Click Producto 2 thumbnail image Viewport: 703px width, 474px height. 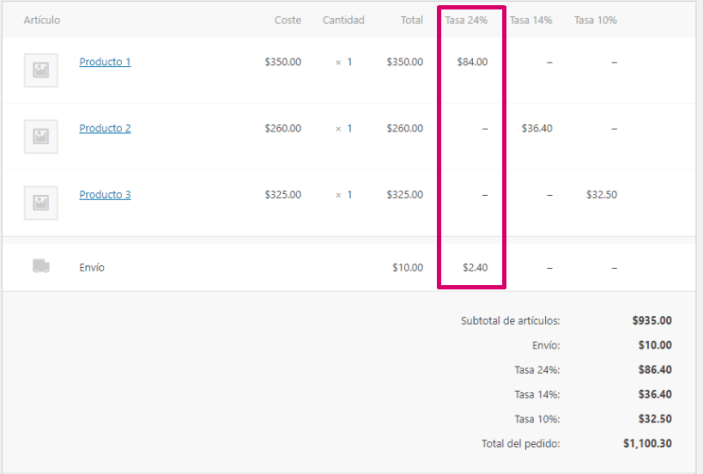coord(41,136)
